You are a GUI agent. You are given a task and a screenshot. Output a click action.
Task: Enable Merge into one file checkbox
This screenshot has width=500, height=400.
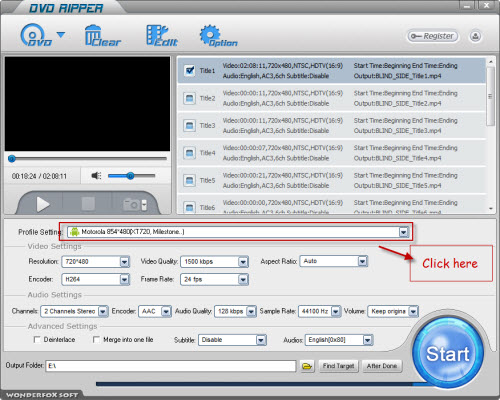(96, 339)
